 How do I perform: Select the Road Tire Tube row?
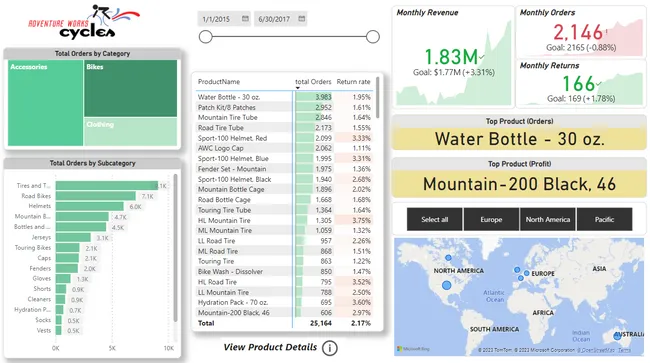pyautogui.click(x=284, y=128)
